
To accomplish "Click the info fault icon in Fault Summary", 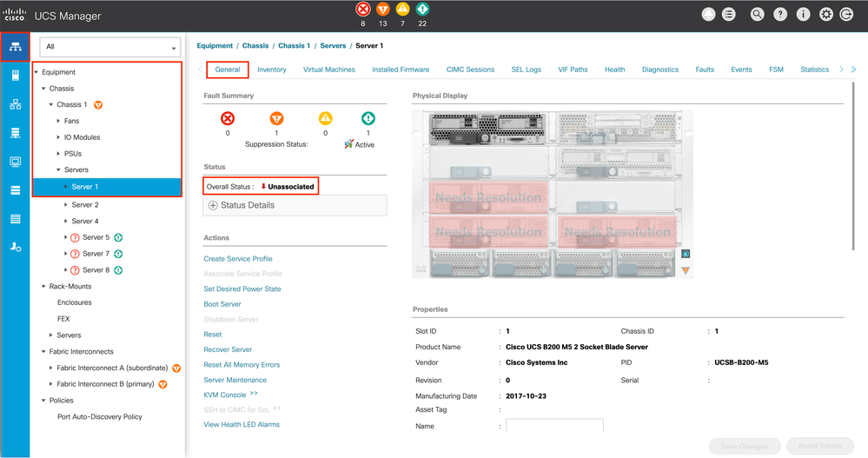I will tap(368, 118).
